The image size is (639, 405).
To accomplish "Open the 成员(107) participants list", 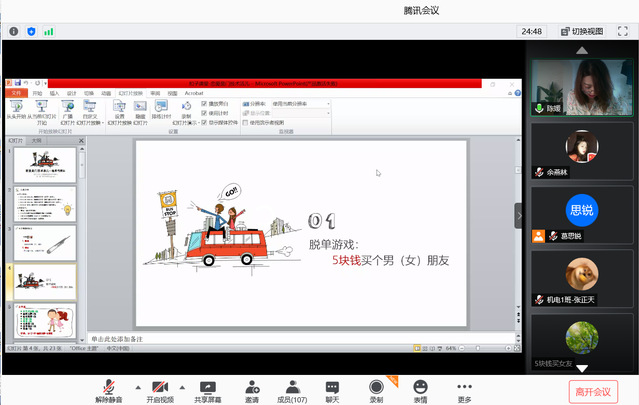I will 291,385.
